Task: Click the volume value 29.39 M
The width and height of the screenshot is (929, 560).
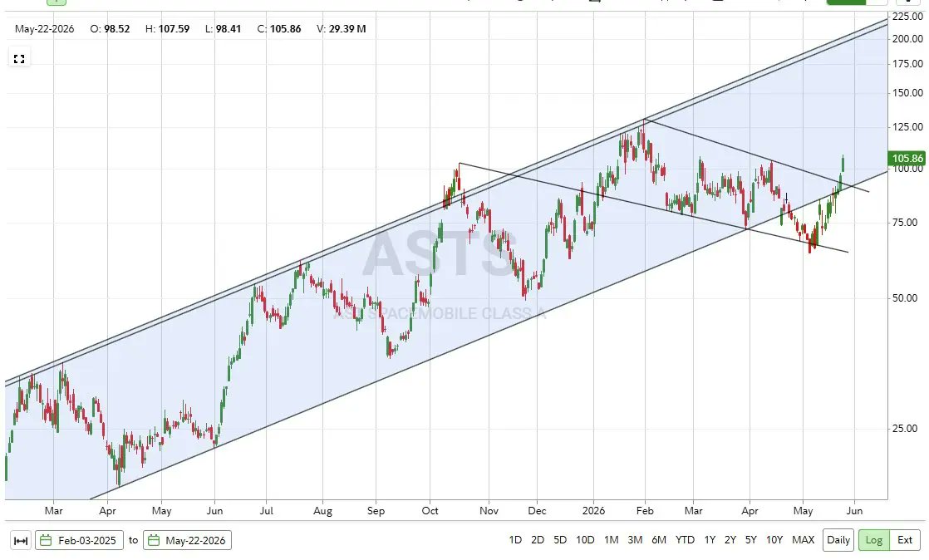Action: click(x=347, y=28)
